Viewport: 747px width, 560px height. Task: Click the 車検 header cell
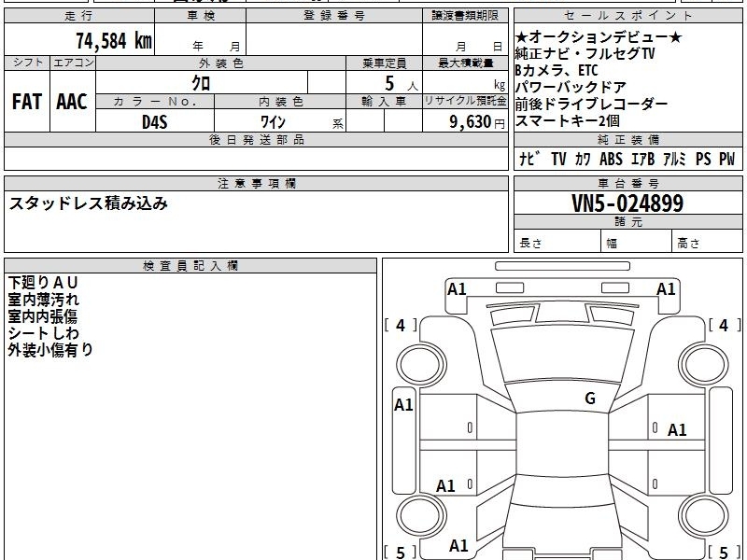click(201, 16)
